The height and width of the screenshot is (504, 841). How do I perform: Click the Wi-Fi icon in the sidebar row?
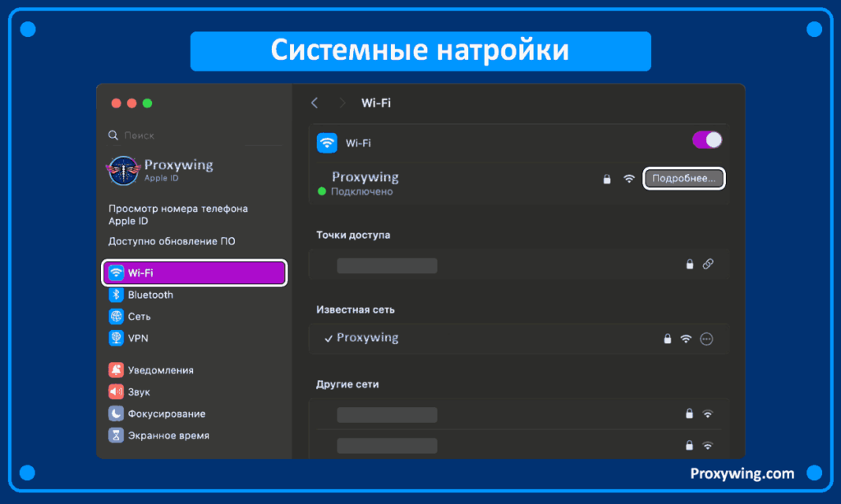[x=116, y=273]
